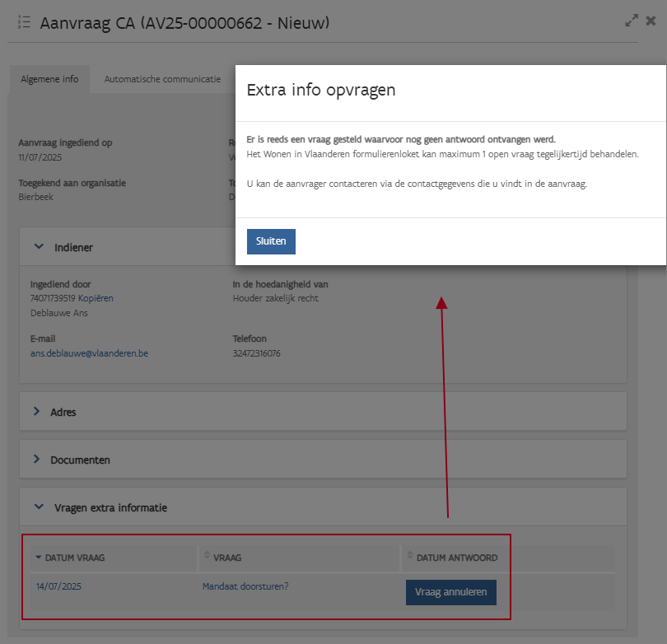Click sort icon in the VRAAG column

[x=207, y=558]
